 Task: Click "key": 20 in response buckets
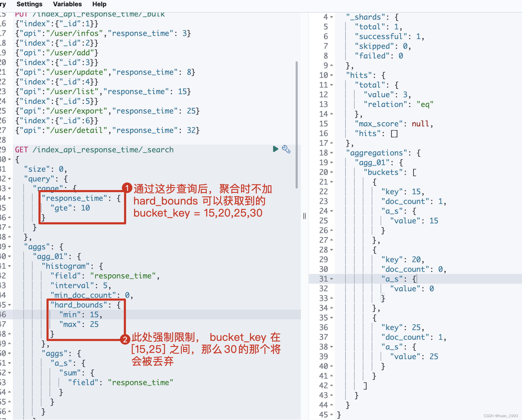[403, 260]
